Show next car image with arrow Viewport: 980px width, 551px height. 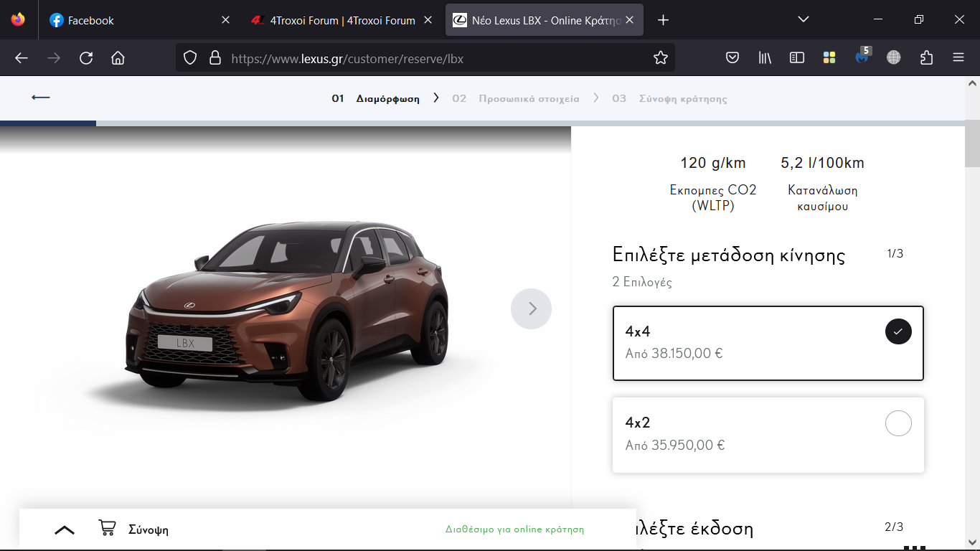pos(531,309)
